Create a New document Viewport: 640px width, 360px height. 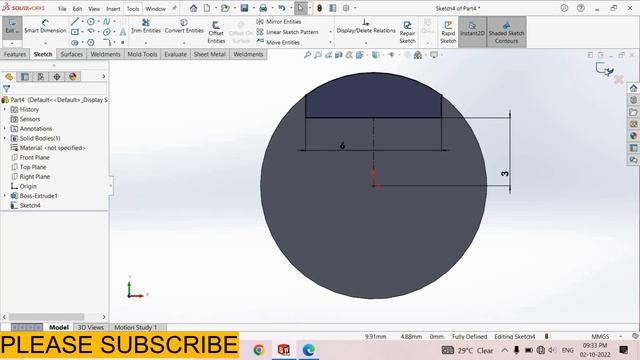coord(207,8)
